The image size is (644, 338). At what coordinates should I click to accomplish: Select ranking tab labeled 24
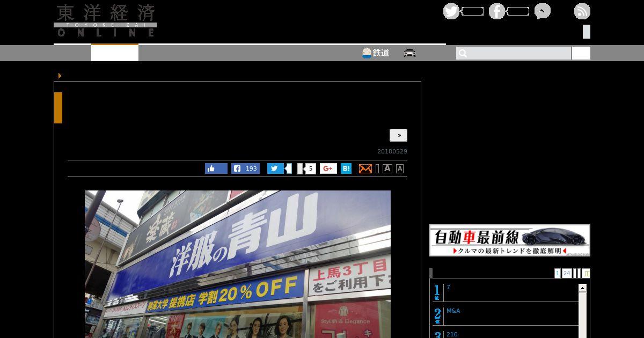tap(567, 274)
